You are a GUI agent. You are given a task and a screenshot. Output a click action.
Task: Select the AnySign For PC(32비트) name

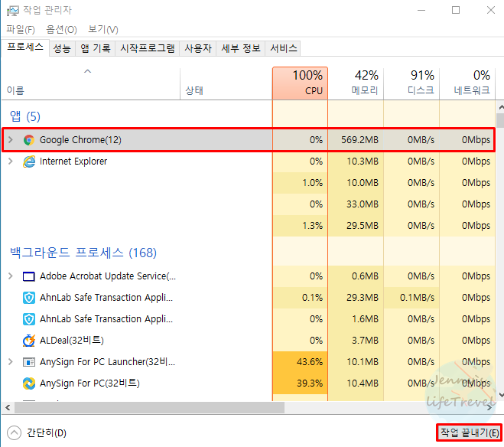pyautogui.click(x=89, y=383)
